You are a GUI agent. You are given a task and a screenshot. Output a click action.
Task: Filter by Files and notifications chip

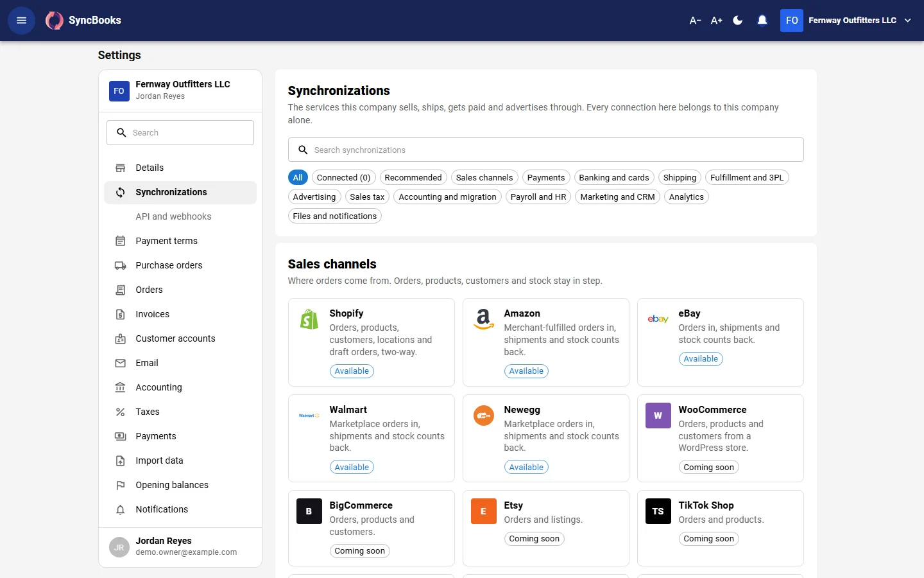[335, 216]
